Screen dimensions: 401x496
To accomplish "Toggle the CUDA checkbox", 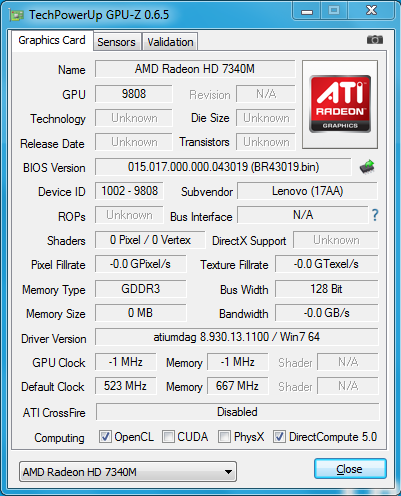I will [x=168, y=436].
